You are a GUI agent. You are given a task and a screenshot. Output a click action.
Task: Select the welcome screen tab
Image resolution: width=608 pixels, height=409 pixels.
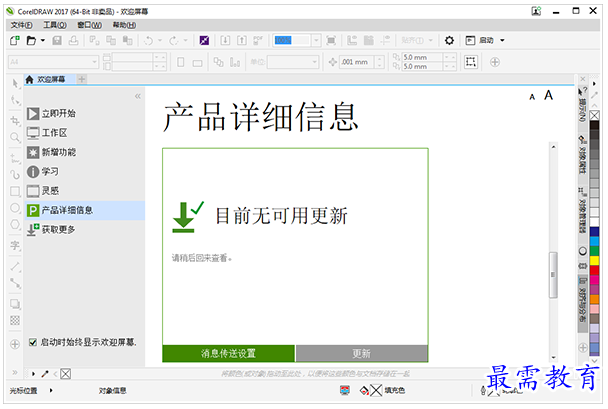tap(50, 79)
